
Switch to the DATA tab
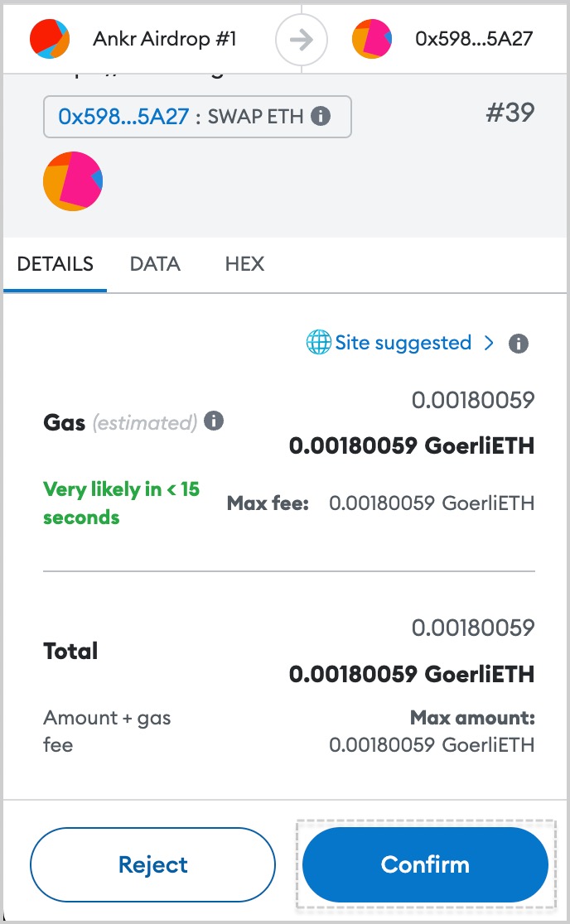(155, 263)
